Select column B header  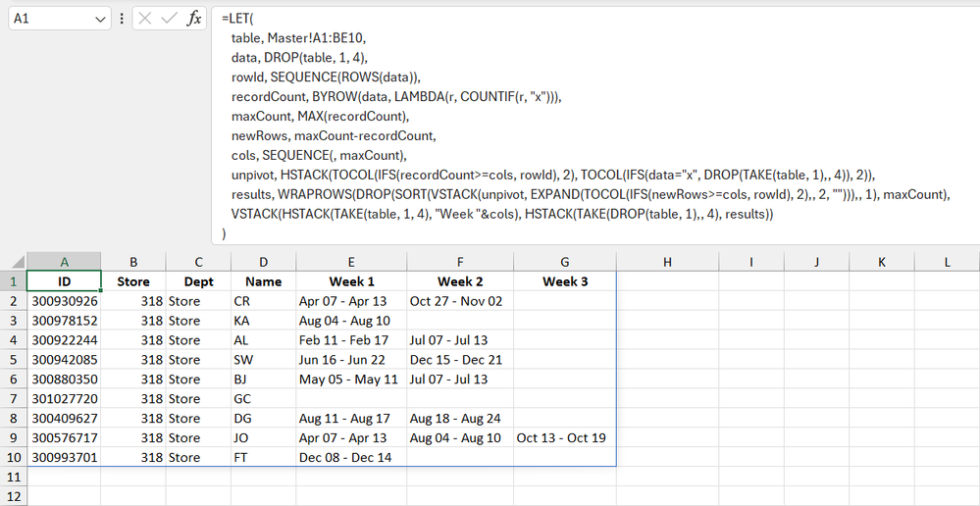click(133, 263)
